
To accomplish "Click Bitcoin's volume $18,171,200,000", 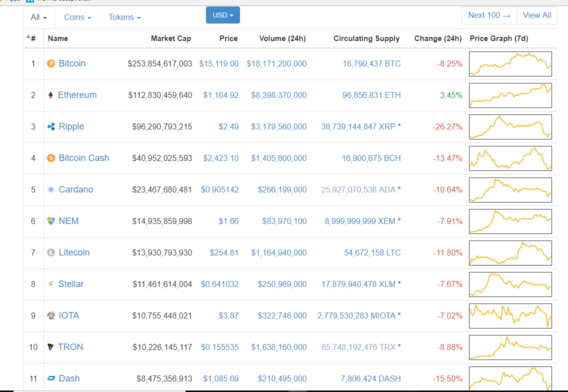I will [x=277, y=64].
